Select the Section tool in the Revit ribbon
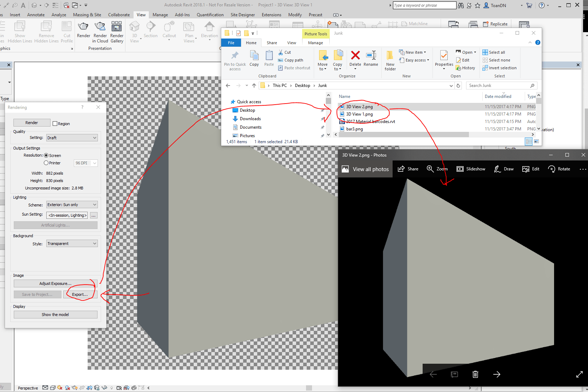Viewport: 588px width, 392px height. [x=151, y=30]
